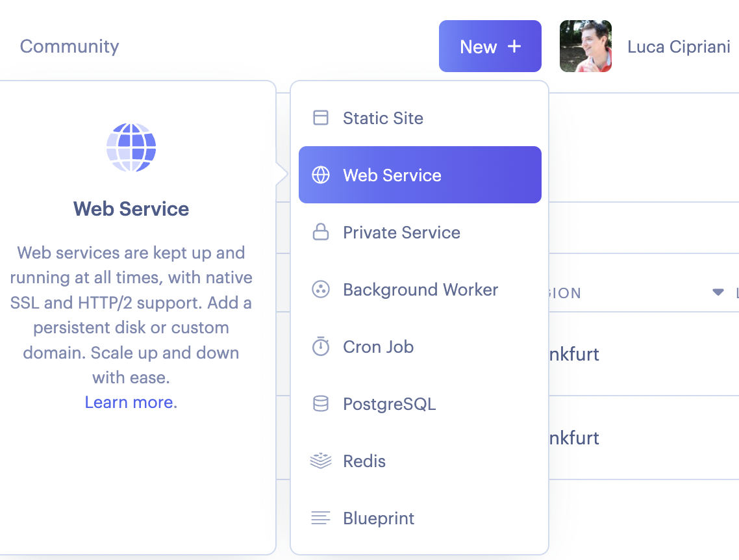
Task: Open the Community navigation link
Action: [69, 47]
